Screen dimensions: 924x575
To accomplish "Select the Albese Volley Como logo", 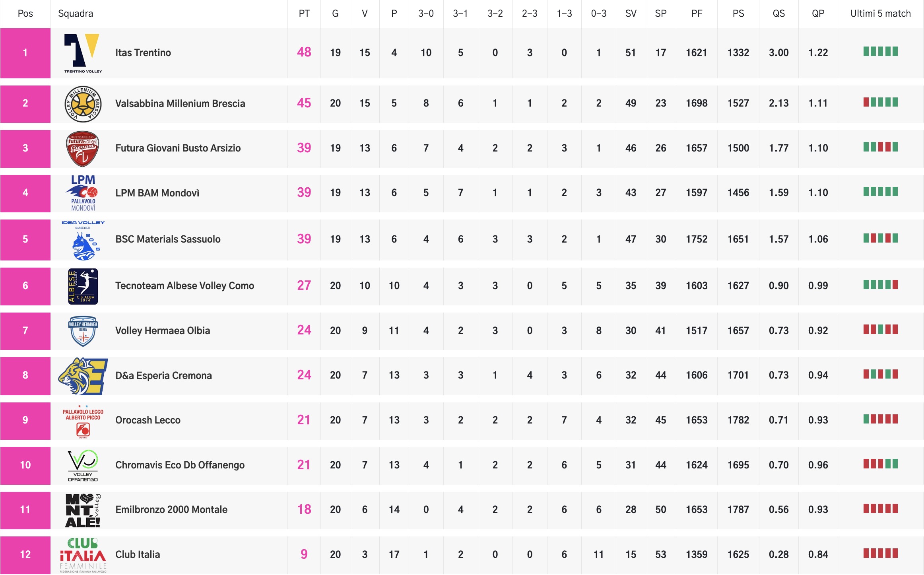I will pyautogui.click(x=83, y=286).
